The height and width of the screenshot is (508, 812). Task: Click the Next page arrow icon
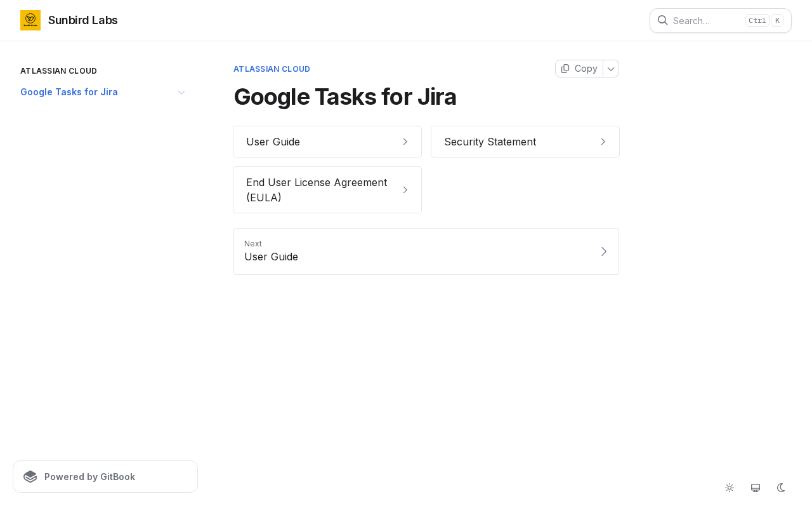tap(604, 251)
